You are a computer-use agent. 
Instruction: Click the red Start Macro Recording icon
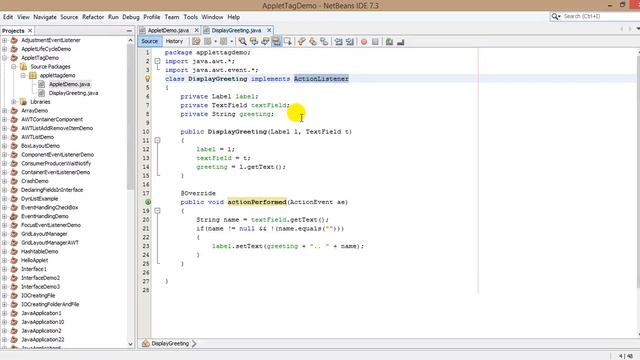(x=364, y=42)
